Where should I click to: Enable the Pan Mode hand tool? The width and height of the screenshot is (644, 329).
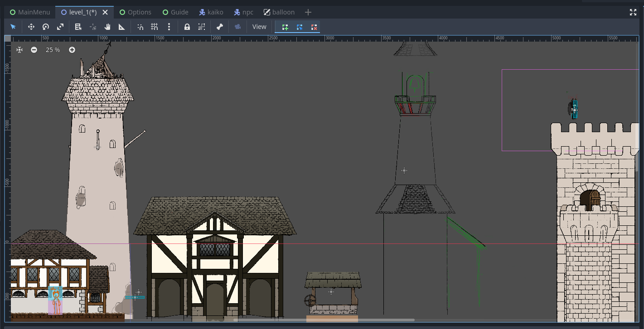click(x=107, y=27)
